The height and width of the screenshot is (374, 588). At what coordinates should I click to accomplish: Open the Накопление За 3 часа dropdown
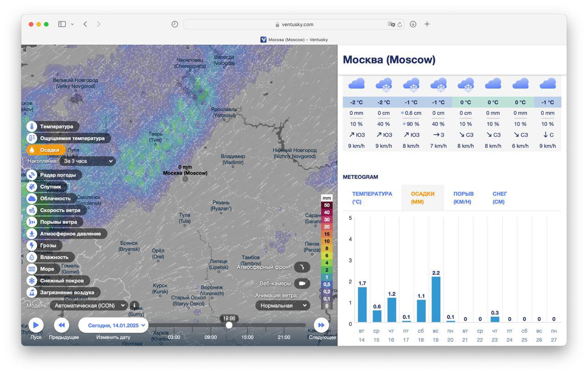87,161
